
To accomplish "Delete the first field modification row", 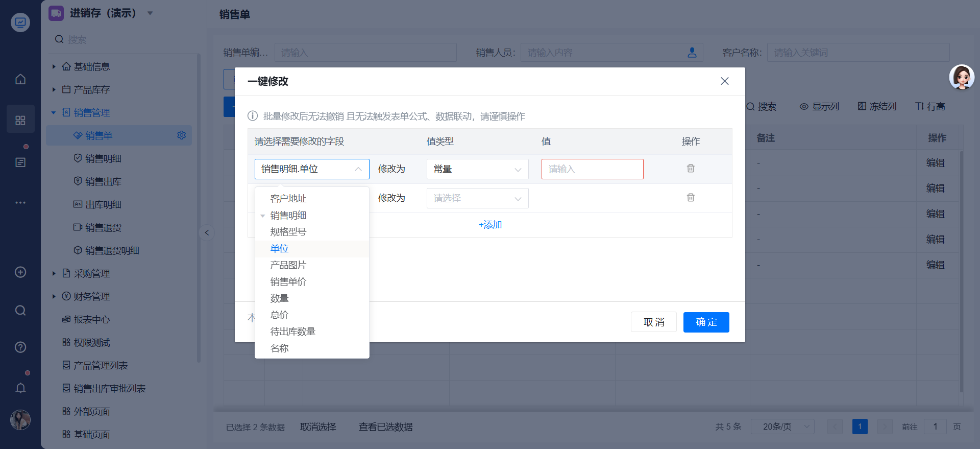I will pyautogui.click(x=691, y=169).
